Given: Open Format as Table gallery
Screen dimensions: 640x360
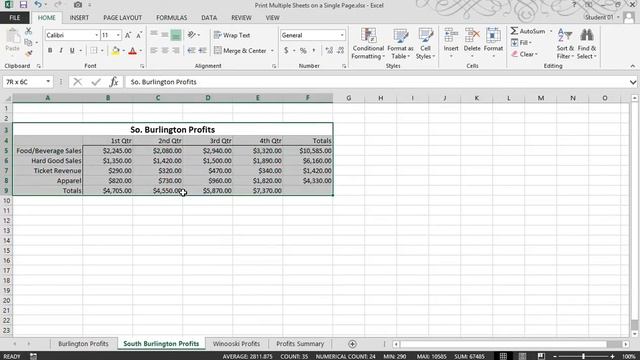Looking at the screenshot, I should tap(400, 44).
